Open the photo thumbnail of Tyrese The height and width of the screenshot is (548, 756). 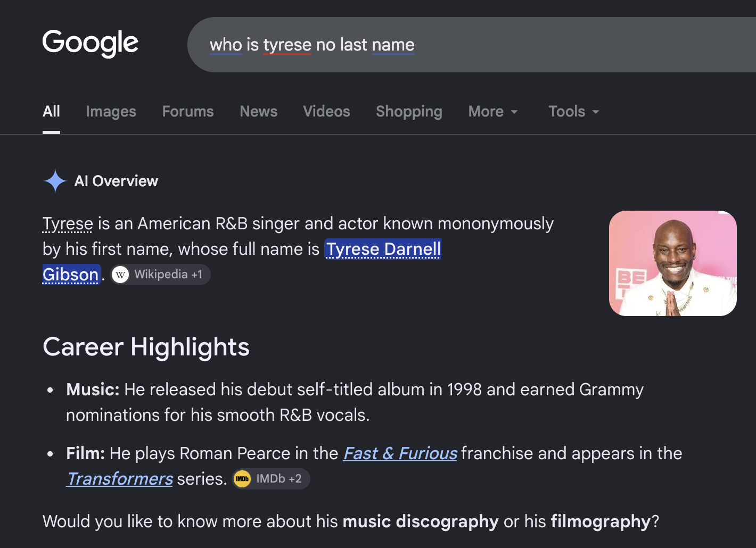click(673, 263)
